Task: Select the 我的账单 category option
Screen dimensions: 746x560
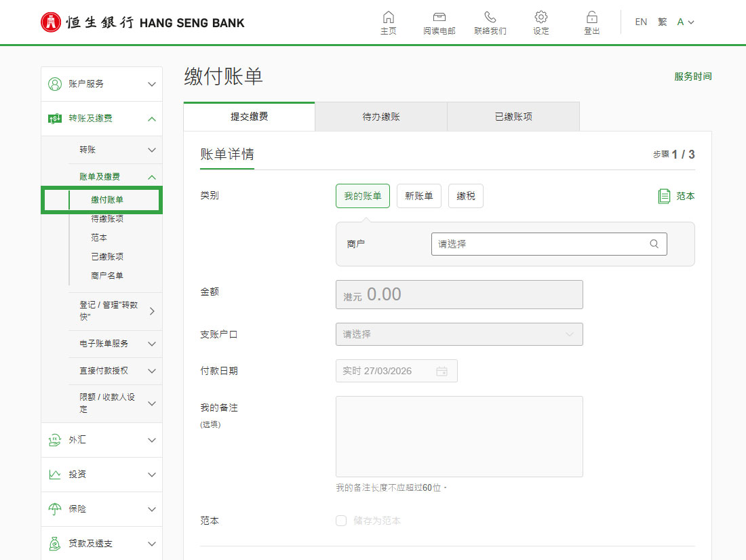Action: point(363,196)
